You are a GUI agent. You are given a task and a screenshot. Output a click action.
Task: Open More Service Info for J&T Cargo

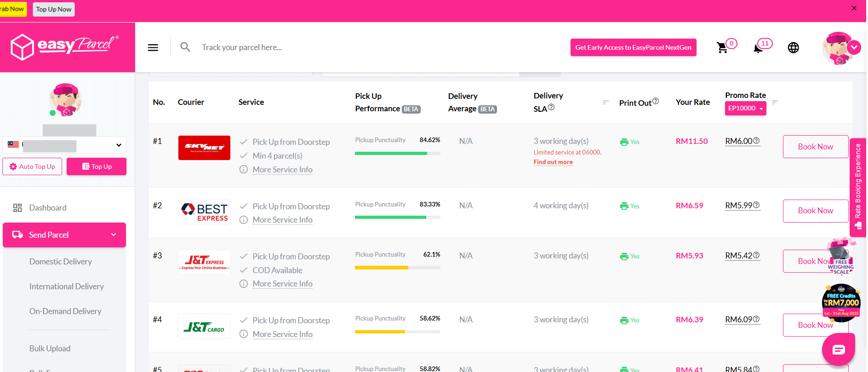[283, 334]
